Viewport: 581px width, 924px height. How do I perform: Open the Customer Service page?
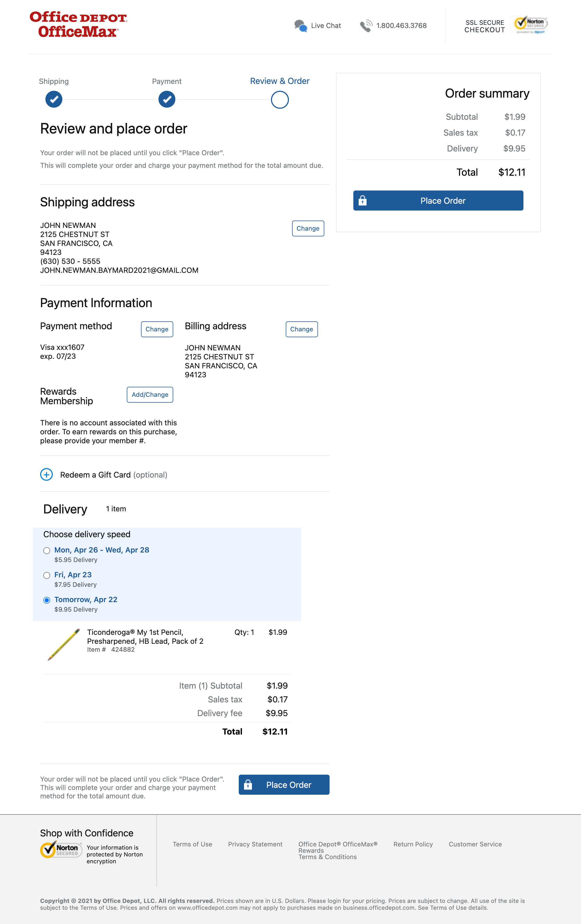(475, 845)
